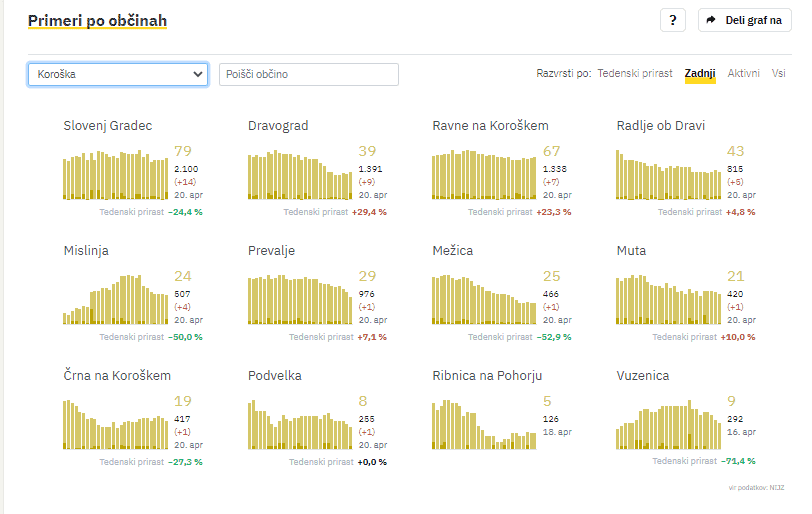This screenshot has height=514, width=812.
Task: Sort municipalities by Aktivni
Action: [x=743, y=74]
